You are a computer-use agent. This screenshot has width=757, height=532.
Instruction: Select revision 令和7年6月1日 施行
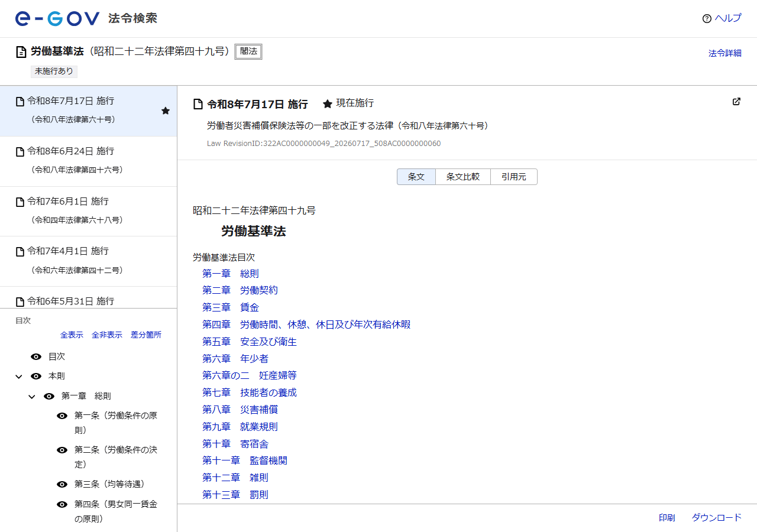point(88,211)
